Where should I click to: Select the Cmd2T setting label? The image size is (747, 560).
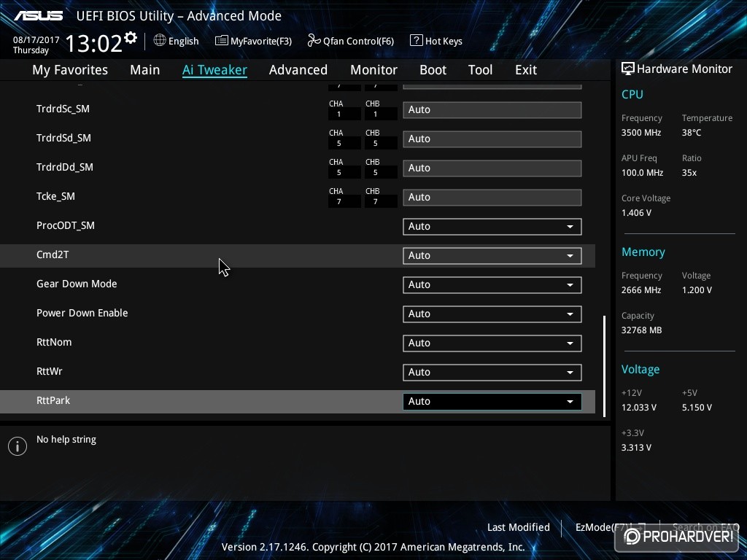pyautogui.click(x=53, y=254)
